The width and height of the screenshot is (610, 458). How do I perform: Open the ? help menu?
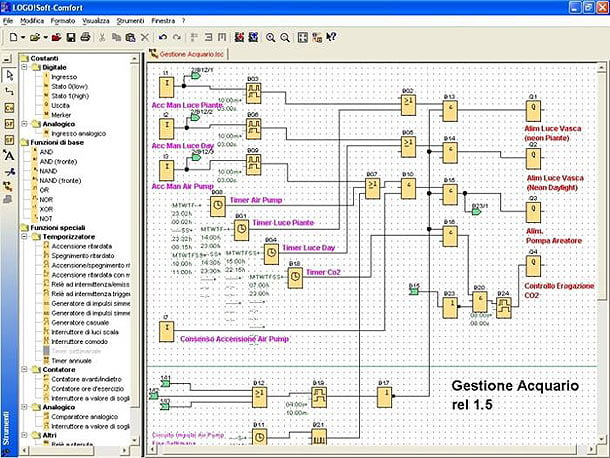pyautogui.click(x=184, y=21)
